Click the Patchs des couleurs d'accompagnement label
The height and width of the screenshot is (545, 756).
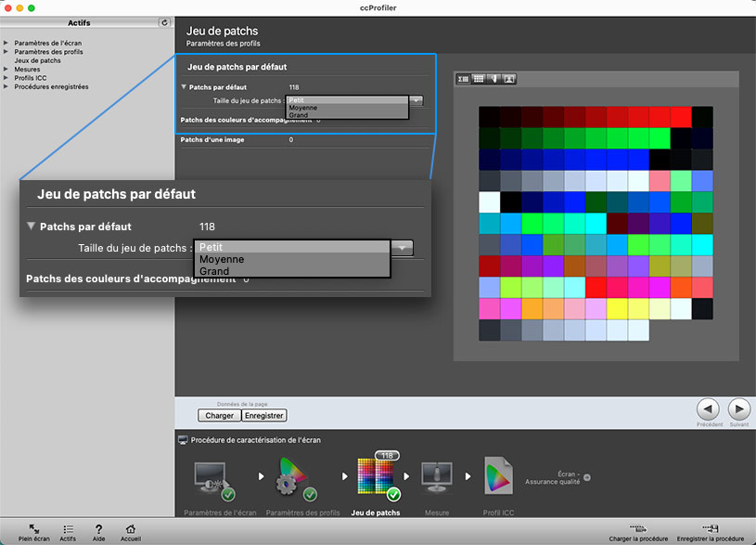pyautogui.click(x=246, y=120)
